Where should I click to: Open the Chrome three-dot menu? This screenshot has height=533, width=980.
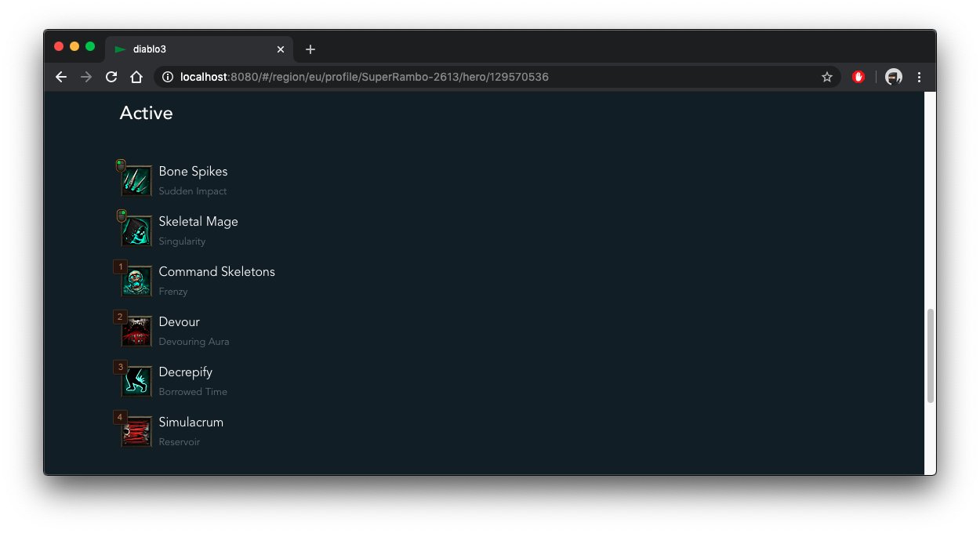click(x=919, y=77)
